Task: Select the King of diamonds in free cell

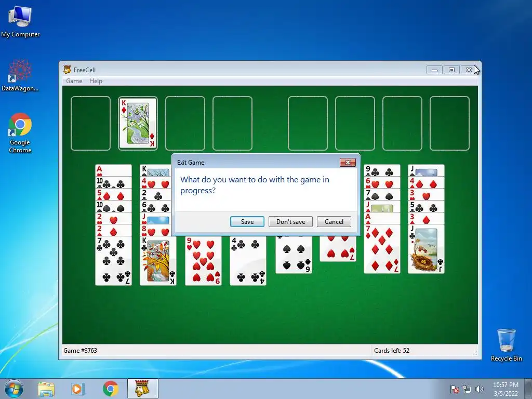Action: (138, 123)
